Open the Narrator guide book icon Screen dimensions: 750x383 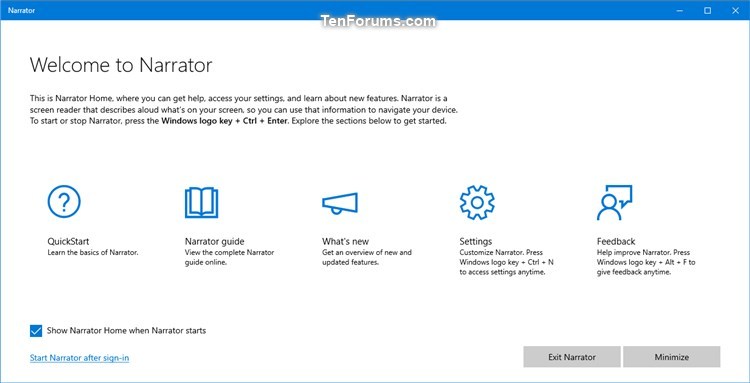[201, 203]
